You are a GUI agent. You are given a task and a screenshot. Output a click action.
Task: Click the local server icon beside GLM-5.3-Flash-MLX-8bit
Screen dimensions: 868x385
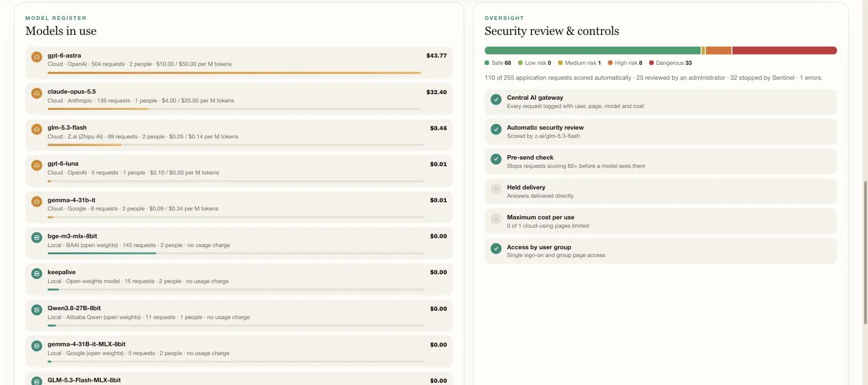tap(37, 381)
